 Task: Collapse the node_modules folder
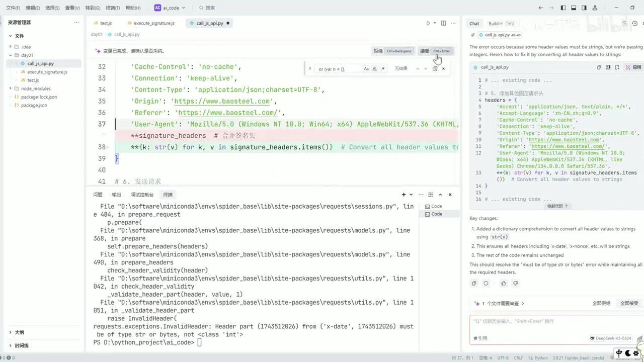(x=29, y=88)
